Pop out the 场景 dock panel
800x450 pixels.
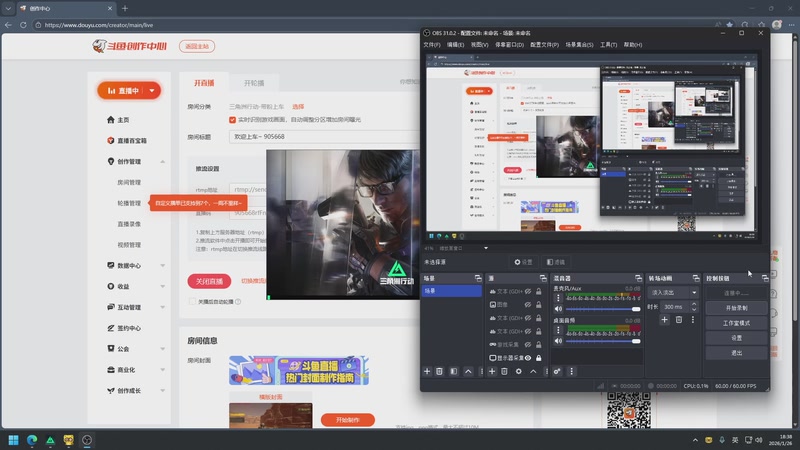pos(478,278)
